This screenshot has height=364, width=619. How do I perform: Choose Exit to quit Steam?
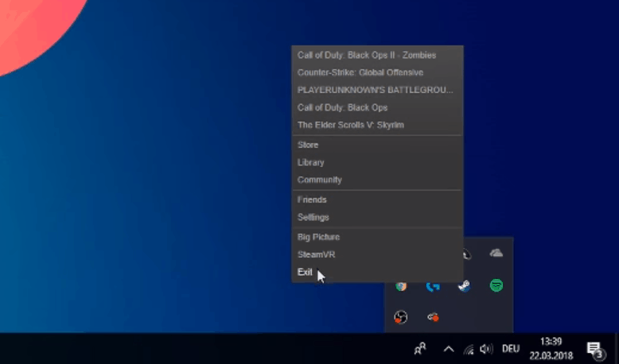pos(377,272)
